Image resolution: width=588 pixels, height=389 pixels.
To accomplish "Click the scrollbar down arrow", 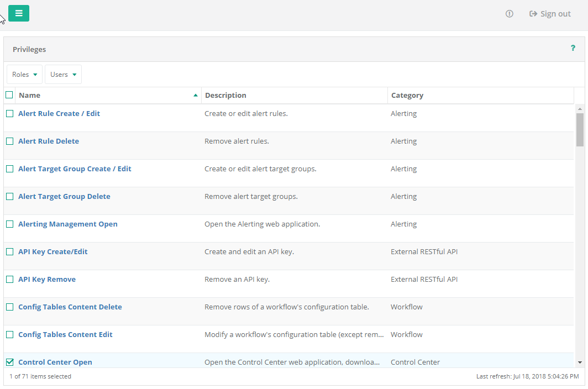I will [x=580, y=362].
